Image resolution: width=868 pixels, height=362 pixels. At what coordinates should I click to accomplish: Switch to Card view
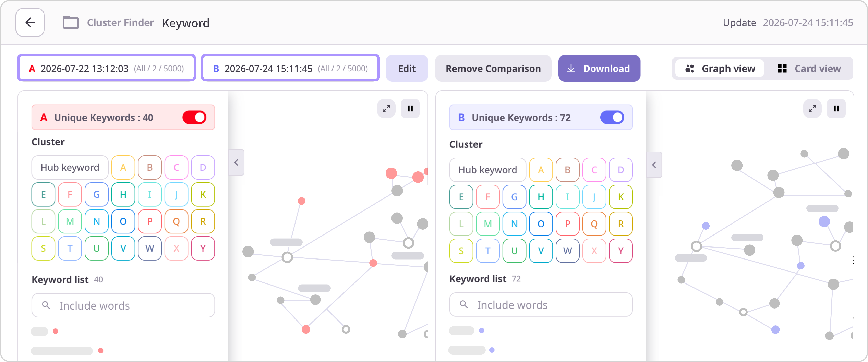809,68
